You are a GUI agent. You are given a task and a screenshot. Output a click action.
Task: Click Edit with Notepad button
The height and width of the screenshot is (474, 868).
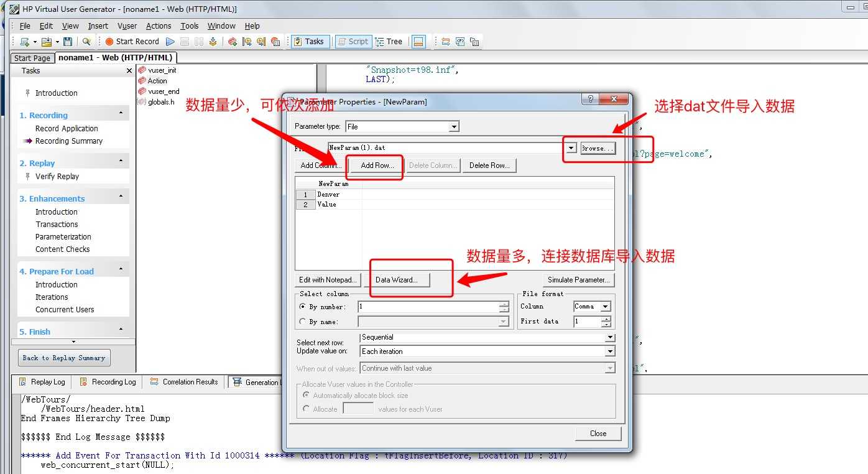[x=328, y=280]
